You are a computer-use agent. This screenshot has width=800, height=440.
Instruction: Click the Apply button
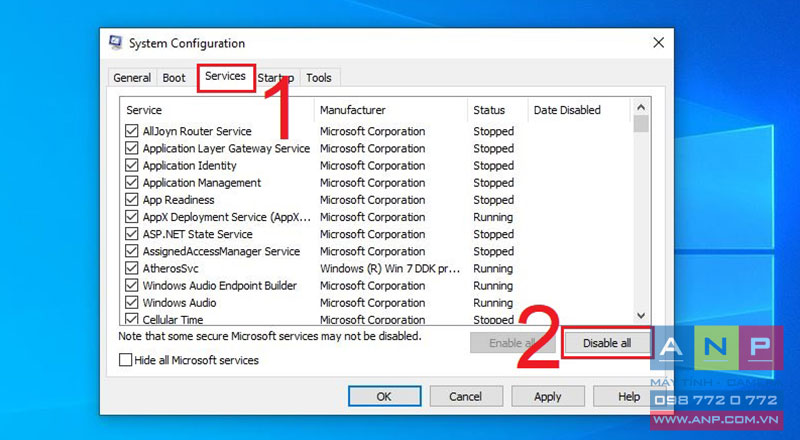pyautogui.click(x=547, y=397)
